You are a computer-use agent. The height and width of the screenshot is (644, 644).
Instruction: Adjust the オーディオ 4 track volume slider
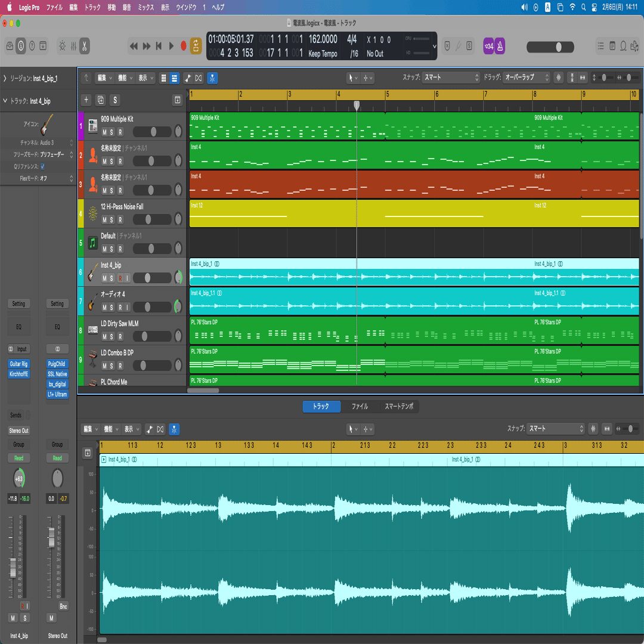pyautogui.click(x=151, y=307)
